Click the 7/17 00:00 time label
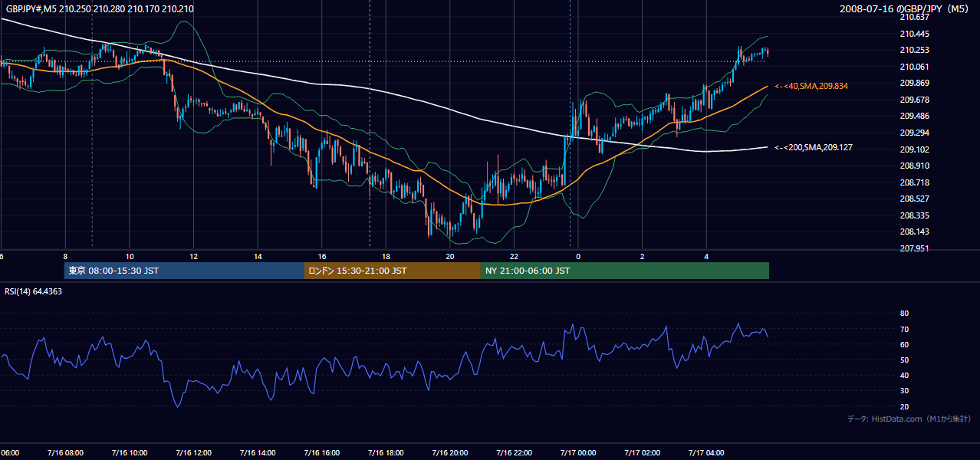The width and height of the screenshot is (980, 460). [578, 452]
